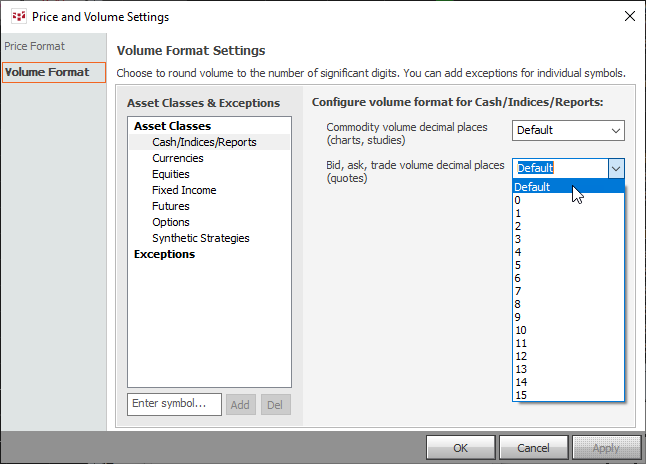Collapse the Bid, ask, trade volume dropdown arrow
The image size is (646, 464).
616,168
